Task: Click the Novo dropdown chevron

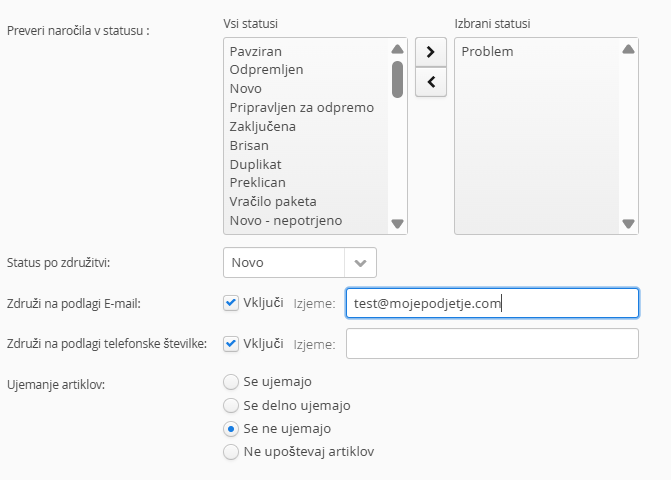Action: coord(360,263)
